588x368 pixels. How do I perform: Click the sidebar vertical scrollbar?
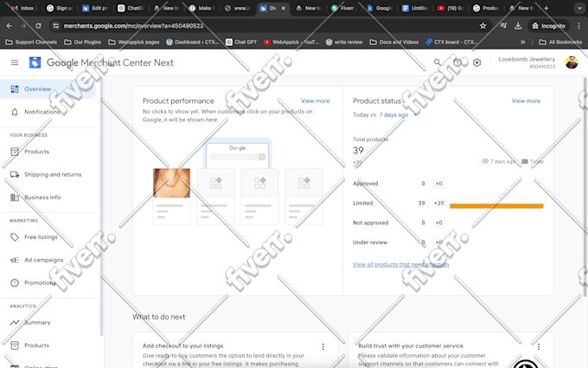tap(101, 207)
